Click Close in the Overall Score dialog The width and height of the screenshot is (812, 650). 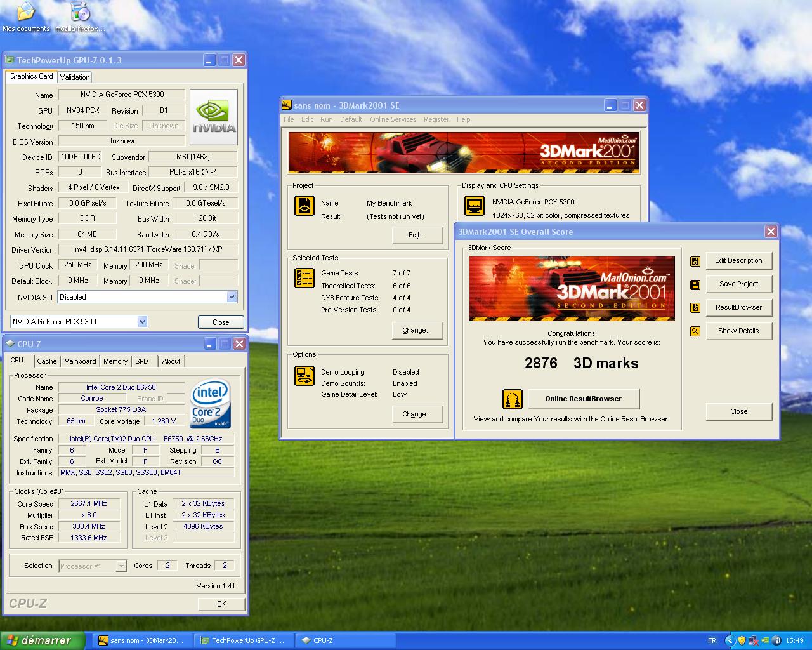click(738, 411)
